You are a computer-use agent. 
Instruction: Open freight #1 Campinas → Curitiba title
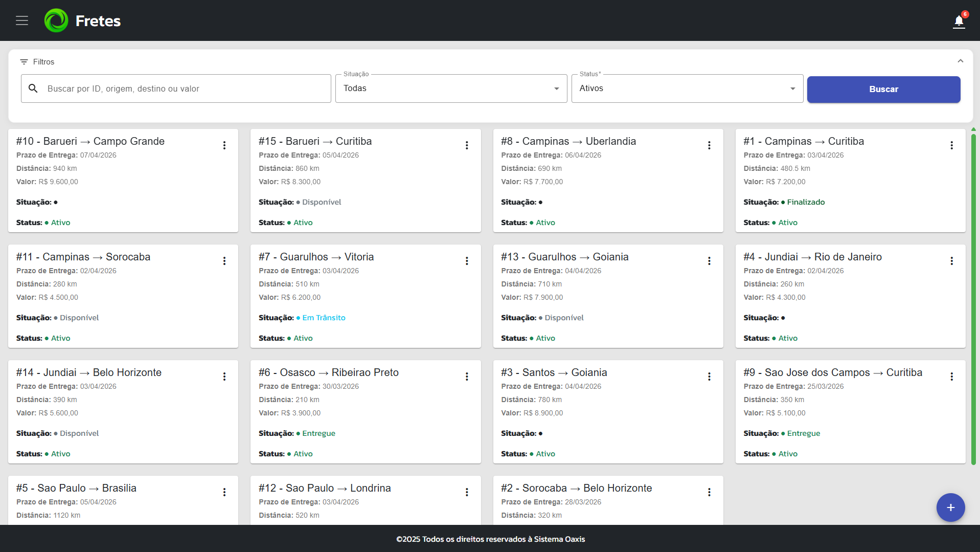pos(803,141)
